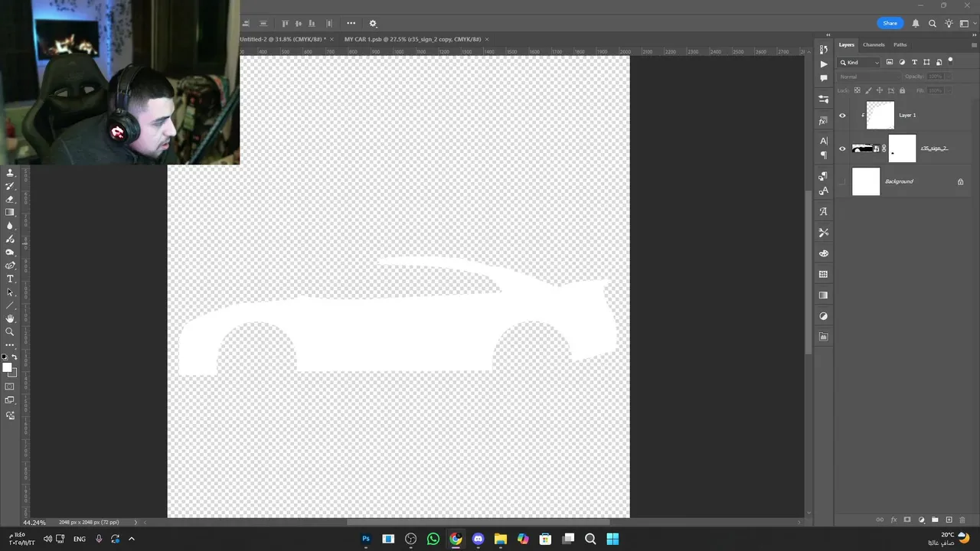Viewport: 980px width, 551px height.
Task: Open the Styles fx panel icon
Action: click(824, 120)
